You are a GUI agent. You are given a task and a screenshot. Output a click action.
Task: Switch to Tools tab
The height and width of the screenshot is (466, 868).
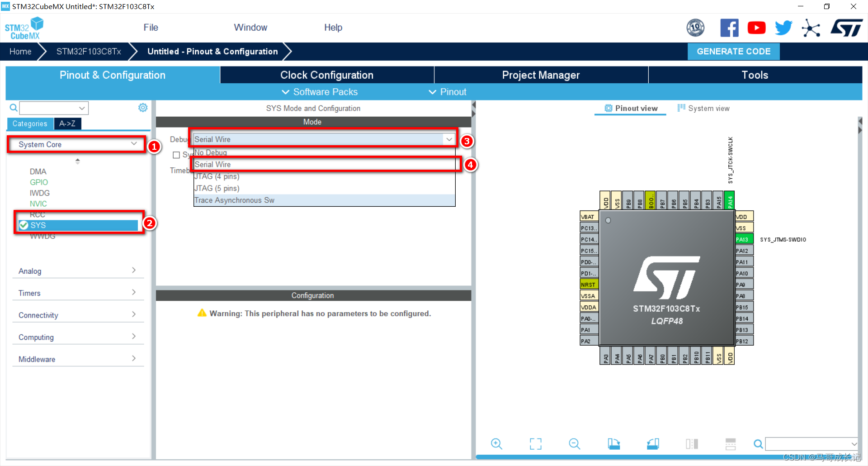point(755,75)
